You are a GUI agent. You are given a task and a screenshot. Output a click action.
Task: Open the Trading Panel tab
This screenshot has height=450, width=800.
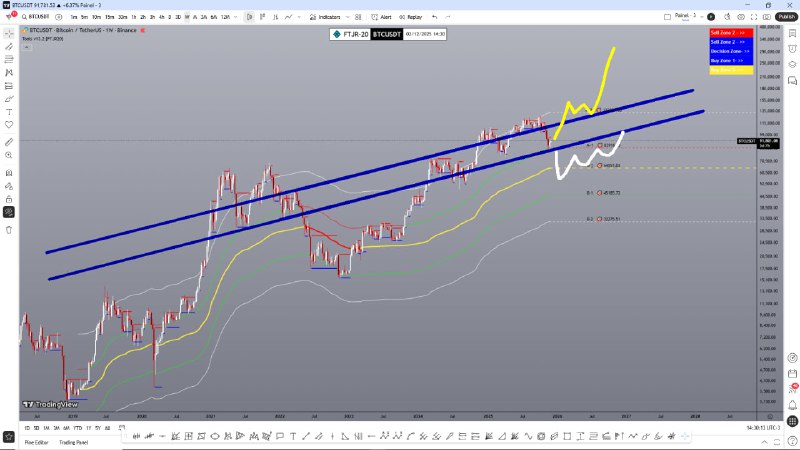point(74,442)
